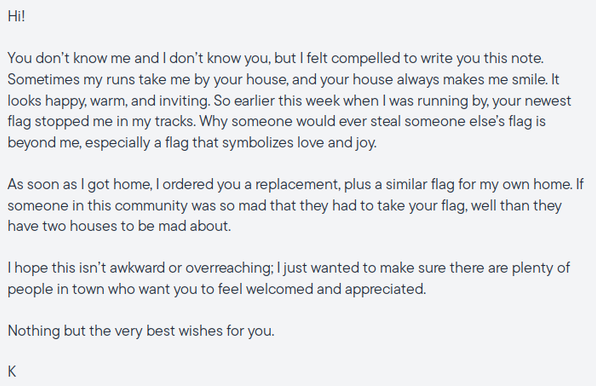Click the word "replacement"
596x386 pixels.
coord(296,185)
